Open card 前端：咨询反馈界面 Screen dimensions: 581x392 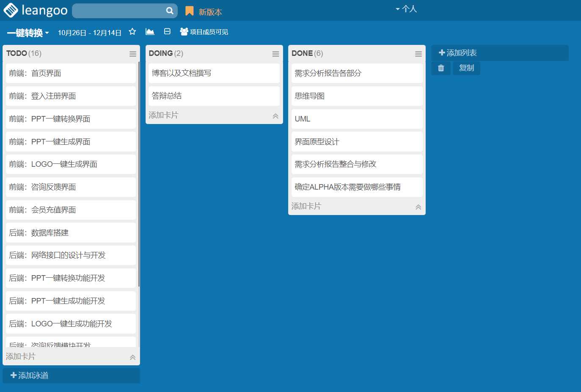click(x=71, y=187)
